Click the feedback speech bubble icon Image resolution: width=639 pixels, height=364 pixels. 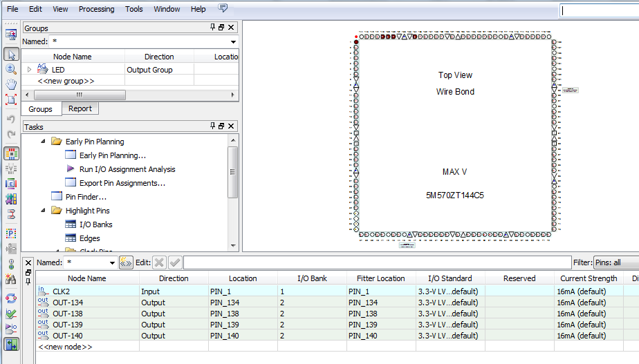pyautogui.click(x=223, y=8)
